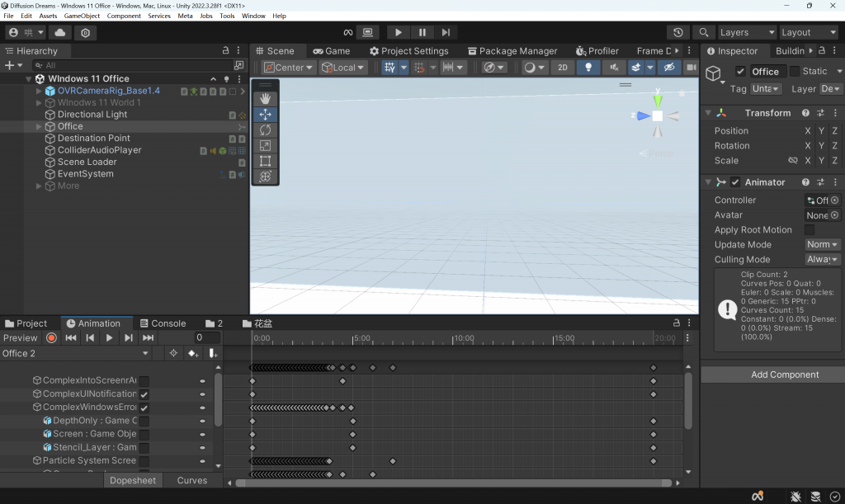The image size is (845, 504).
Task: Lock the Hierarchy panel
Action: pos(226,50)
